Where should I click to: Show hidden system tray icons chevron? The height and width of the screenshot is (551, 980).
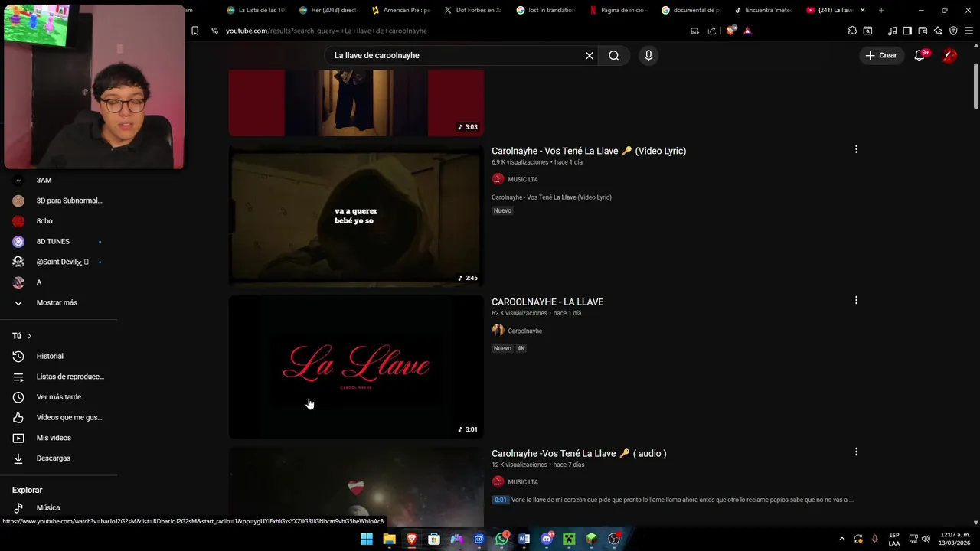[842, 539]
